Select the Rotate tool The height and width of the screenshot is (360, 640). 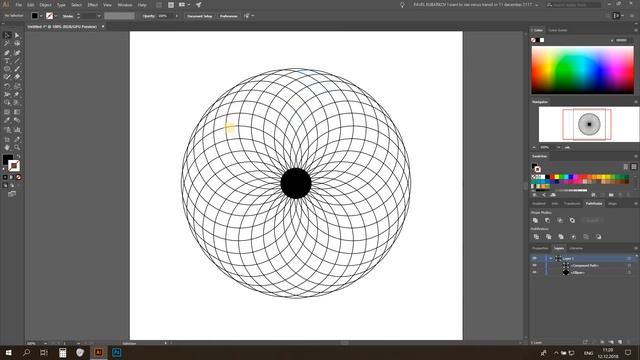pos(7,86)
